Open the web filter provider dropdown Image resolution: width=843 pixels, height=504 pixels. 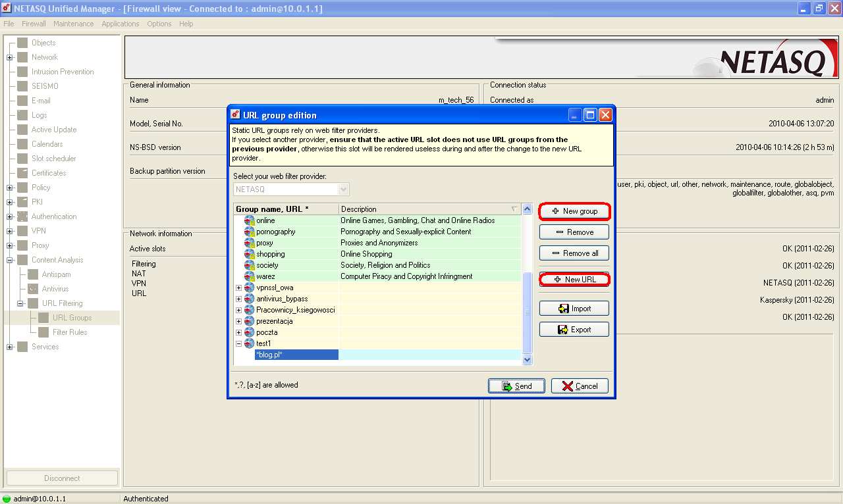pyautogui.click(x=343, y=189)
